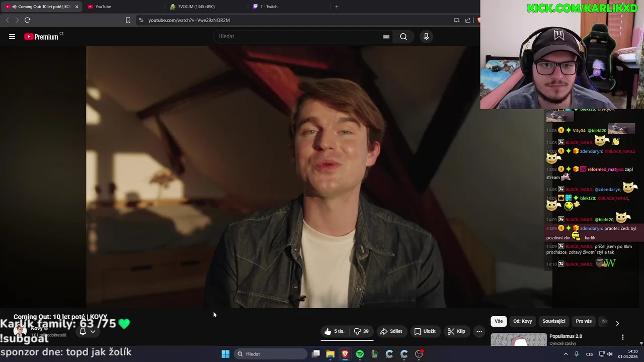Screen dimensions: 644x362
Task: Switch the CES keyboard language indicator
Action: point(589,354)
